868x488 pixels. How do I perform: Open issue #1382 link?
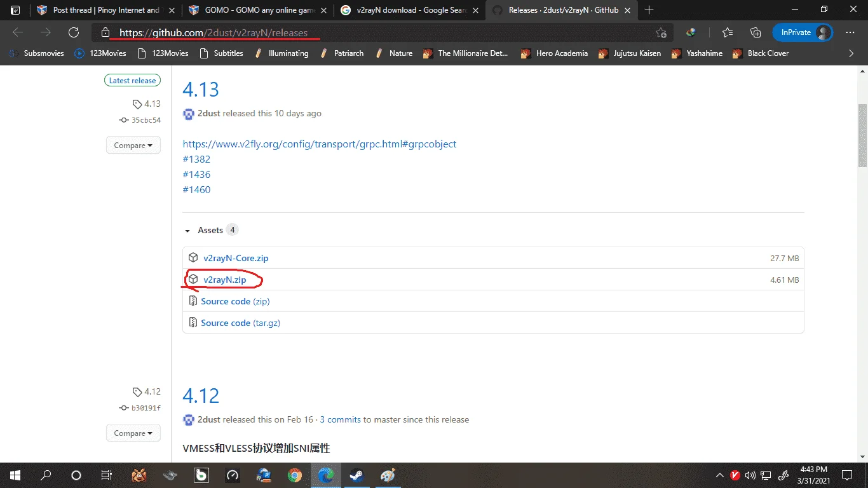pyautogui.click(x=196, y=159)
